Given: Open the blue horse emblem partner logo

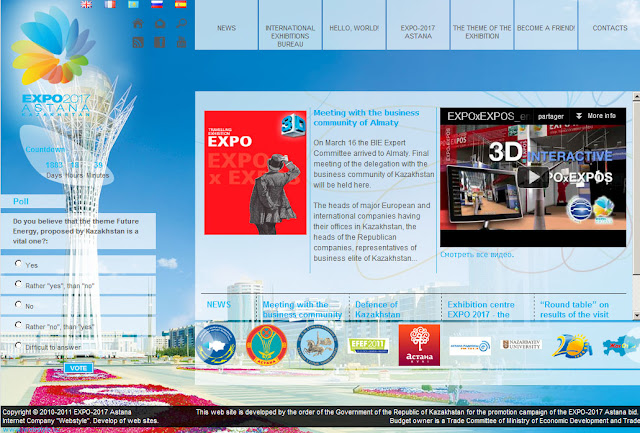Looking at the screenshot, I should 317,345.
